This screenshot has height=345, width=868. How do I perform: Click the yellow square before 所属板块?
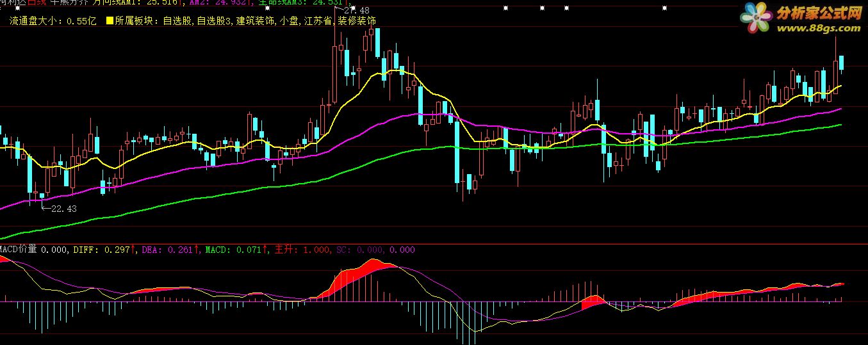[110, 21]
